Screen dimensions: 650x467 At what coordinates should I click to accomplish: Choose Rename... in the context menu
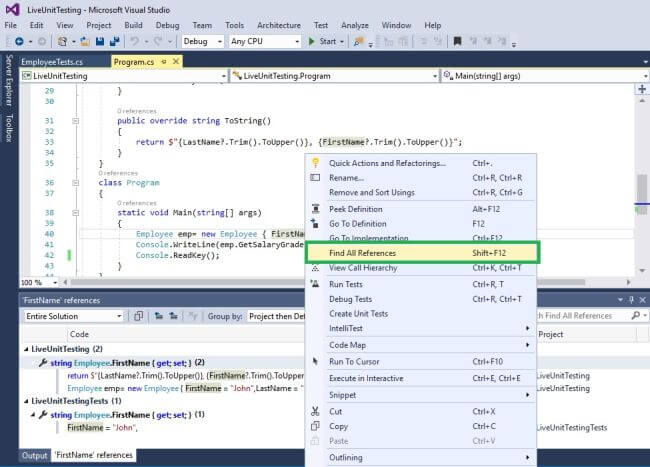click(421, 178)
